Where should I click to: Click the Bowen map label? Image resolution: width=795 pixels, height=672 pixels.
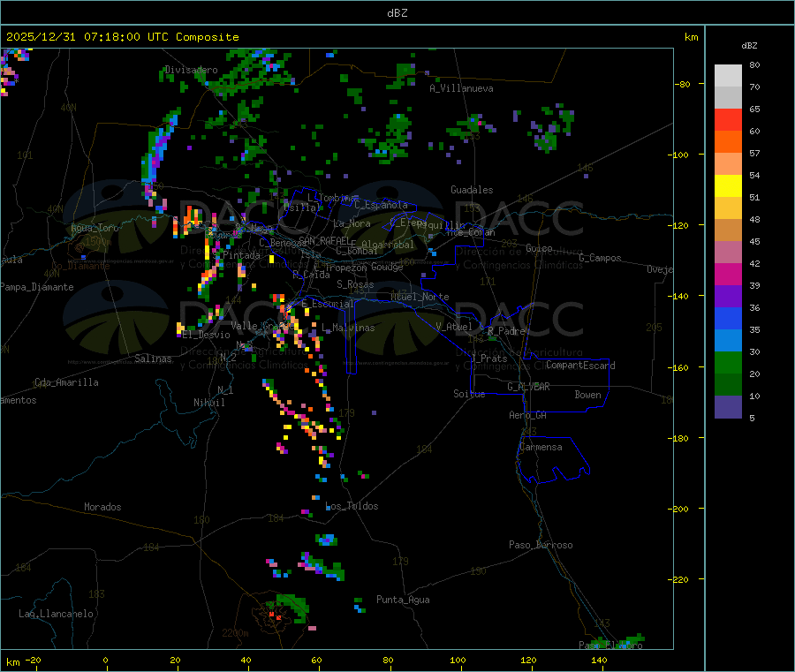[x=587, y=395]
